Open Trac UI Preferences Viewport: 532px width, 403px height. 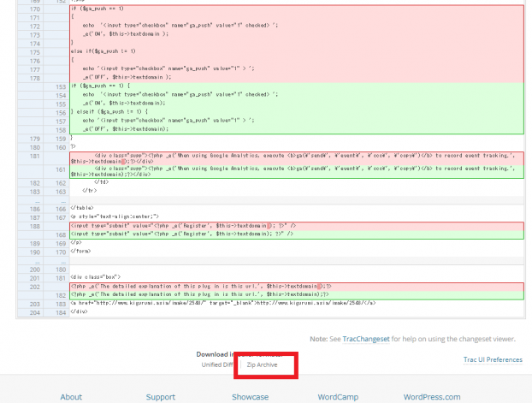(493, 359)
